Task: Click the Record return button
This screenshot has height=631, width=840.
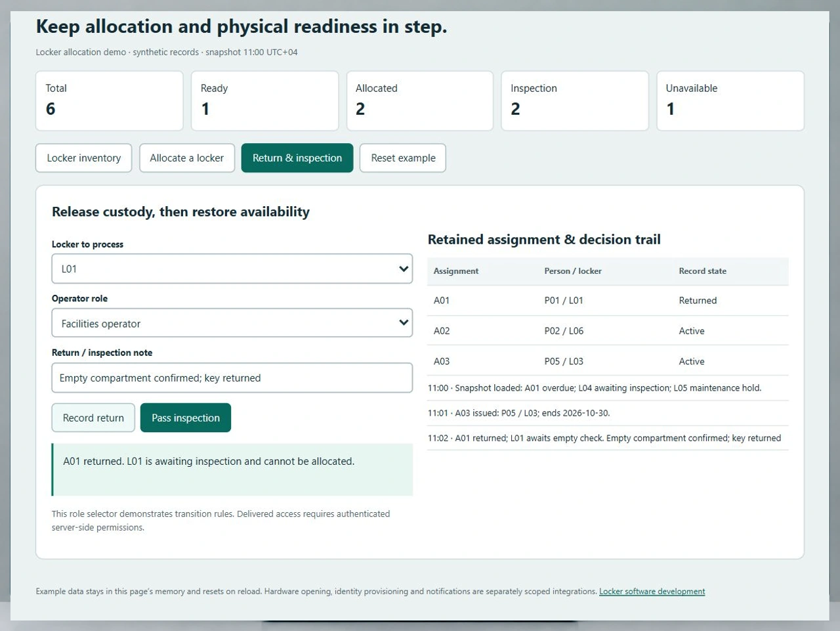Action: [93, 418]
